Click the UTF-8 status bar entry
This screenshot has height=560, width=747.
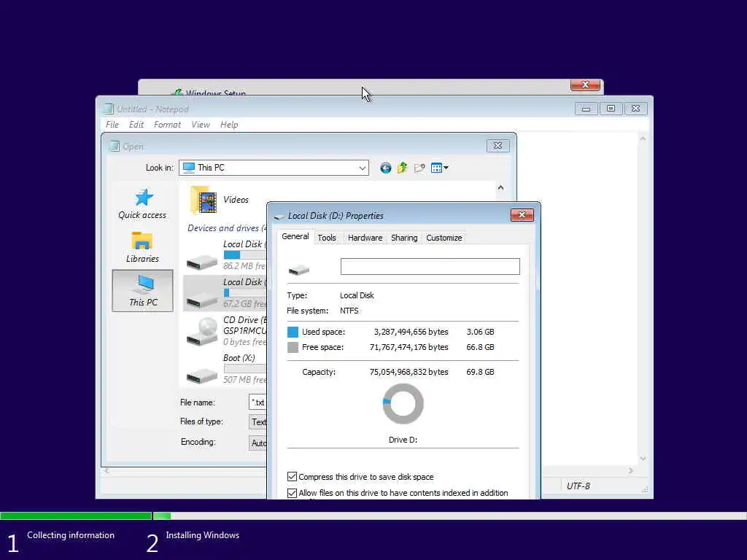[x=578, y=486]
